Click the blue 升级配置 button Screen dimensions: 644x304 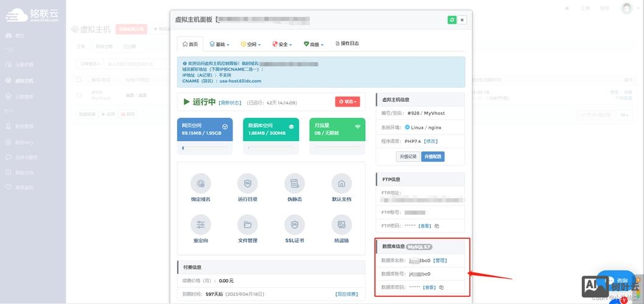pos(433,156)
